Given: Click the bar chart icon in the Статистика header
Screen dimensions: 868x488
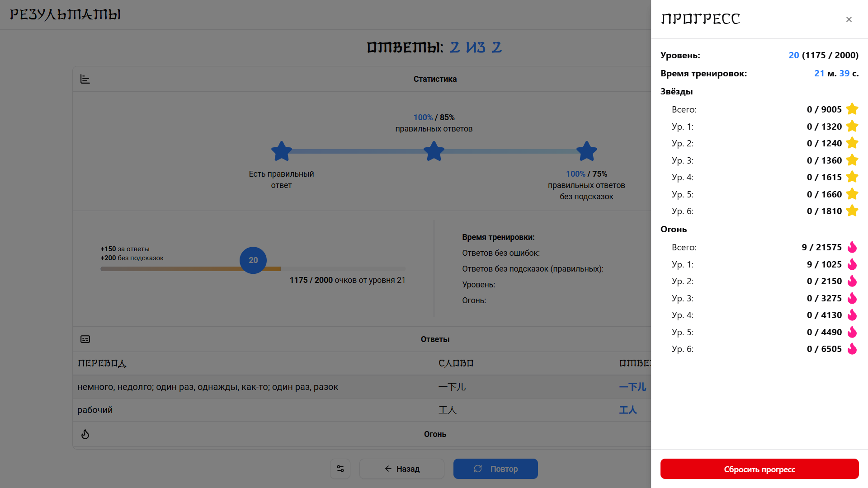Looking at the screenshot, I should pyautogui.click(x=85, y=79).
